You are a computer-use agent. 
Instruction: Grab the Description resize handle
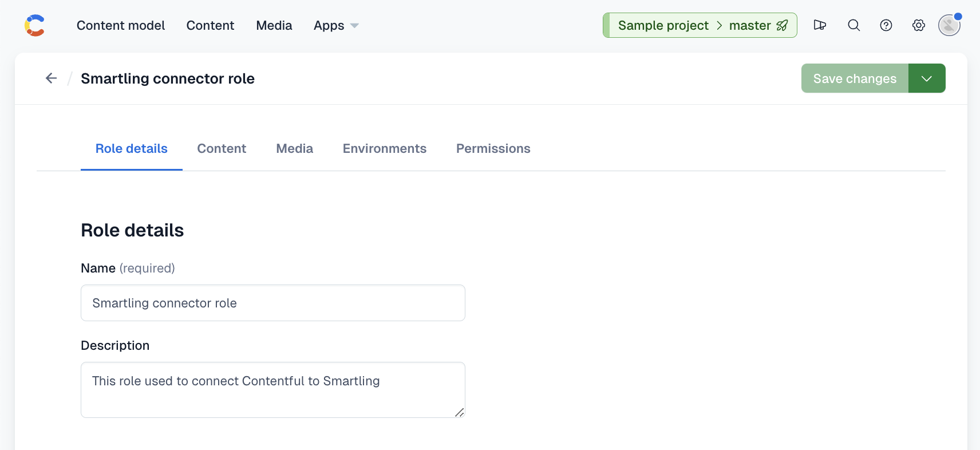(459, 412)
